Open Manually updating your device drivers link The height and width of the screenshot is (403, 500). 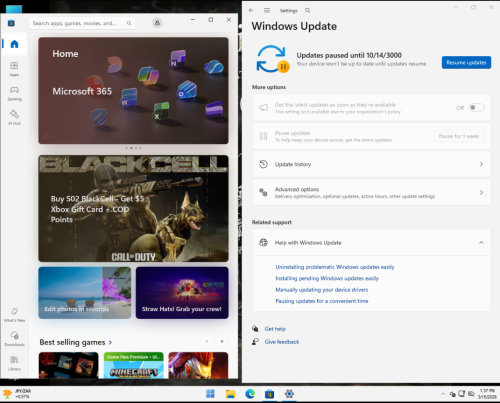click(x=322, y=290)
